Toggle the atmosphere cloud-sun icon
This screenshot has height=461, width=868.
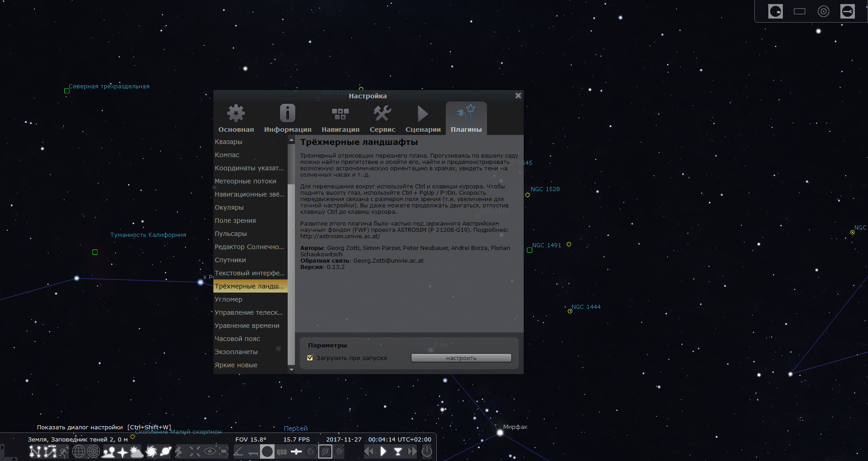[137, 451]
